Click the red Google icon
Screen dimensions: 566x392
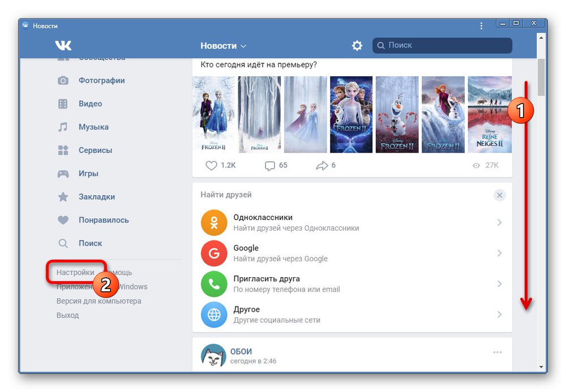pyautogui.click(x=214, y=253)
